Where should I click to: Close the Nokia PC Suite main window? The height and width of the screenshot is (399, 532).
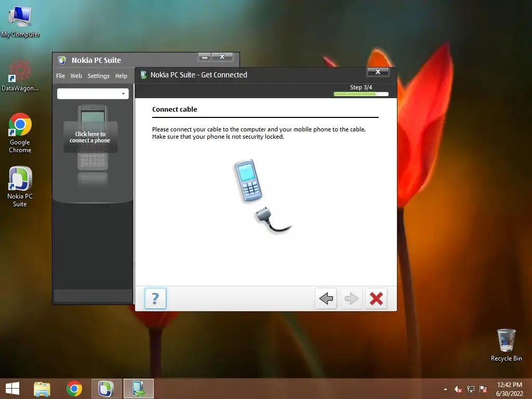222,57
